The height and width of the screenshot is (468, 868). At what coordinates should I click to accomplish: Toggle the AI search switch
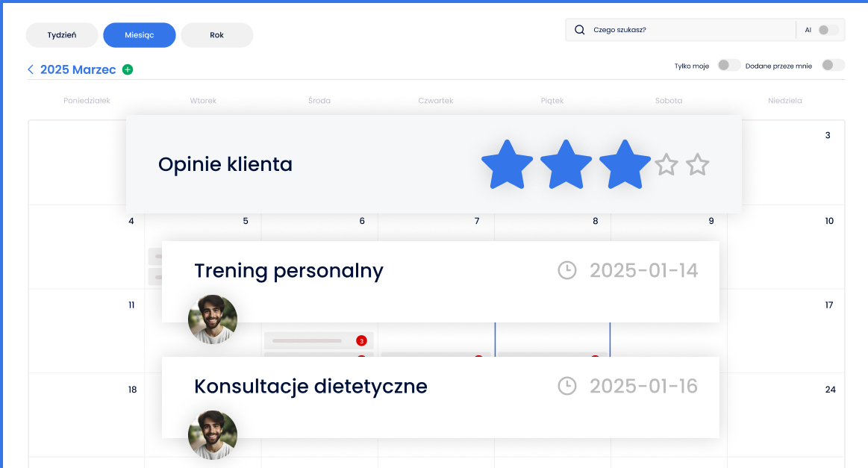click(x=828, y=30)
